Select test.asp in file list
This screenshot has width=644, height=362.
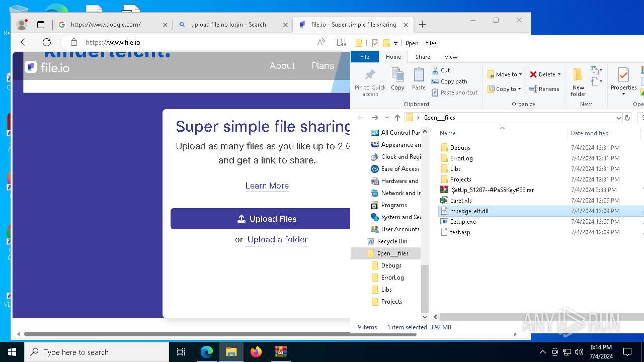point(460,232)
